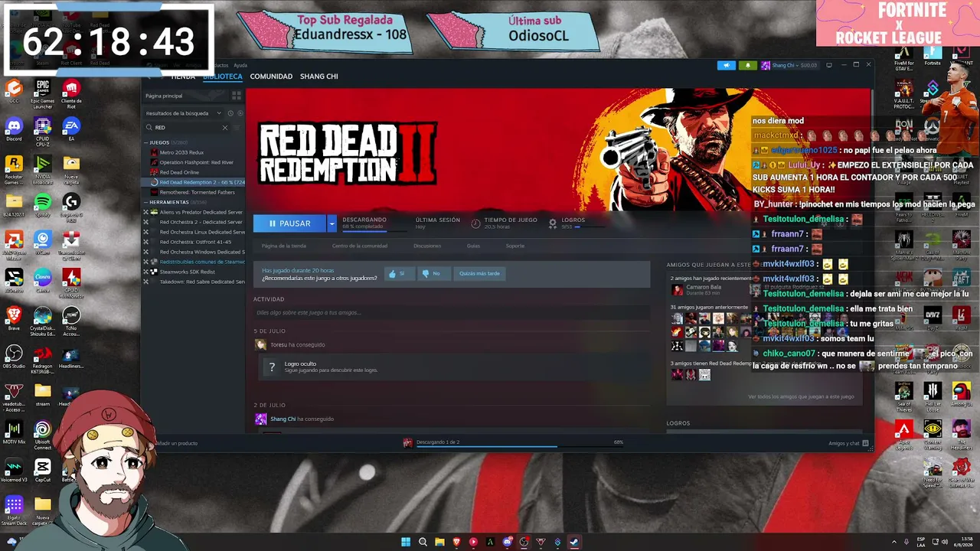Select Operation Flashpoint: Red River
This screenshot has height=551, width=980.
tap(196, 162)
